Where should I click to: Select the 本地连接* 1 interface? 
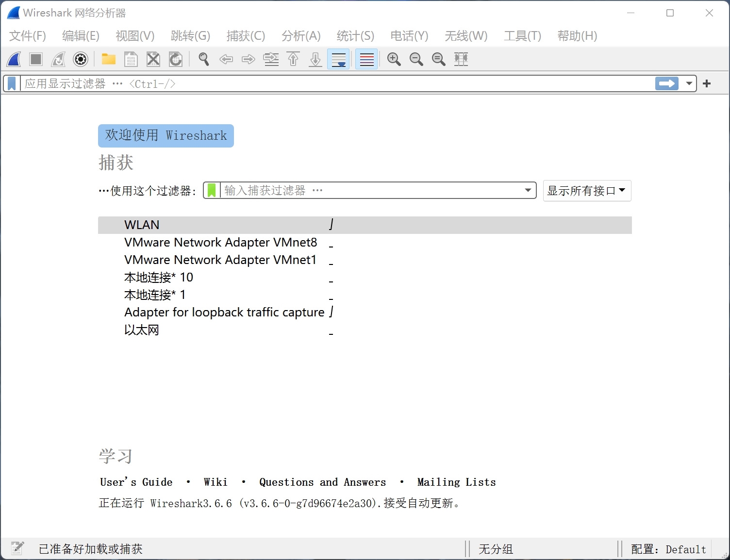point(365,295)
